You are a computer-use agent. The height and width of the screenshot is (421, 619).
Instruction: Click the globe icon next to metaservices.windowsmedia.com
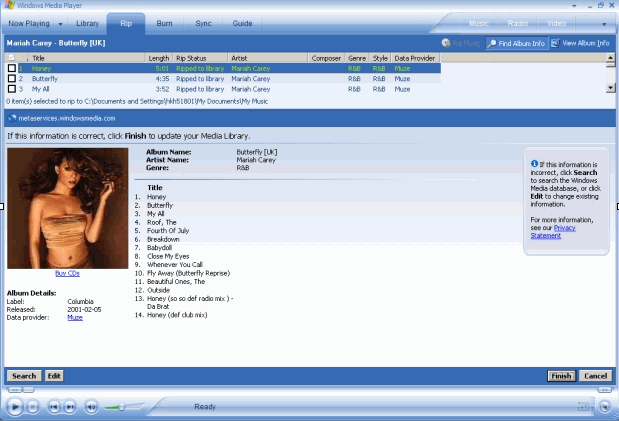click(12, 118)
